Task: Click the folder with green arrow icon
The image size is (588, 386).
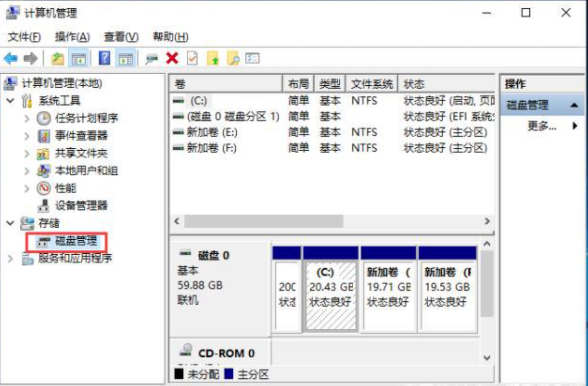Action: click(x=213, y=59)
